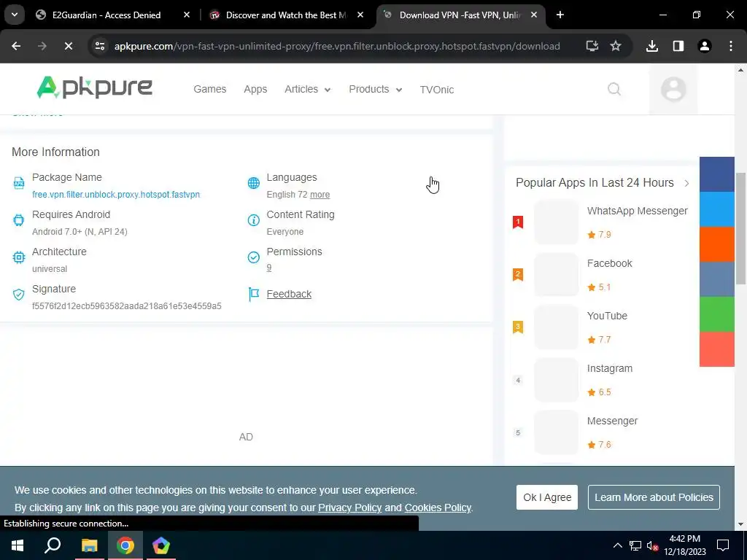
Task: Open tab search dropdown arrow
Action: coord(15,15)
